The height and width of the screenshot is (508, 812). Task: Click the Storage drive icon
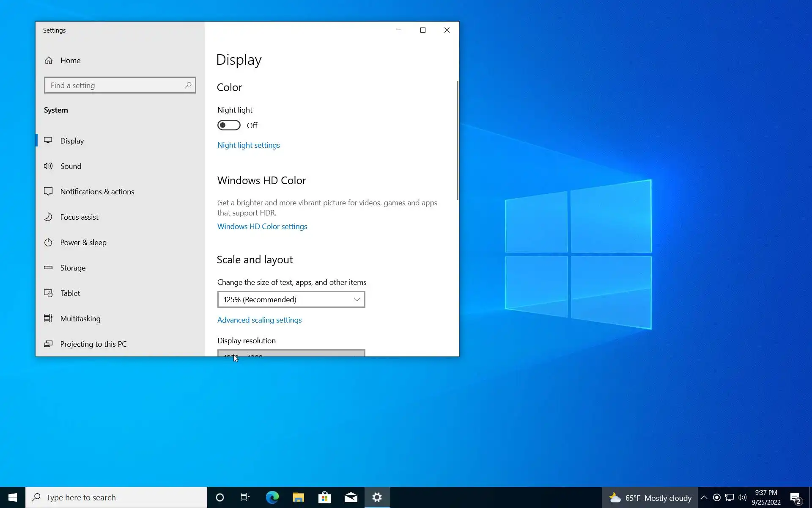(x=48, y=268)
